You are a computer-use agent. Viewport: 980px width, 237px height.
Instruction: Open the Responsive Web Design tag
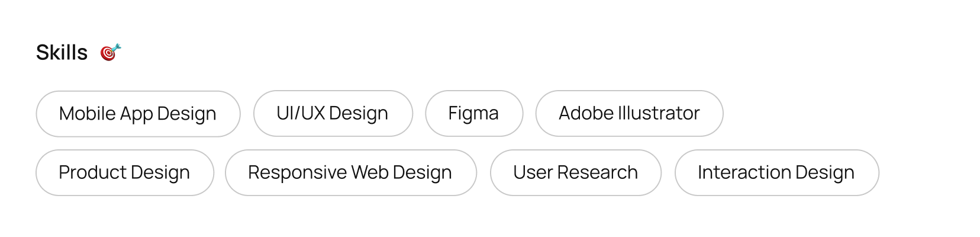(x=350, y=172)
